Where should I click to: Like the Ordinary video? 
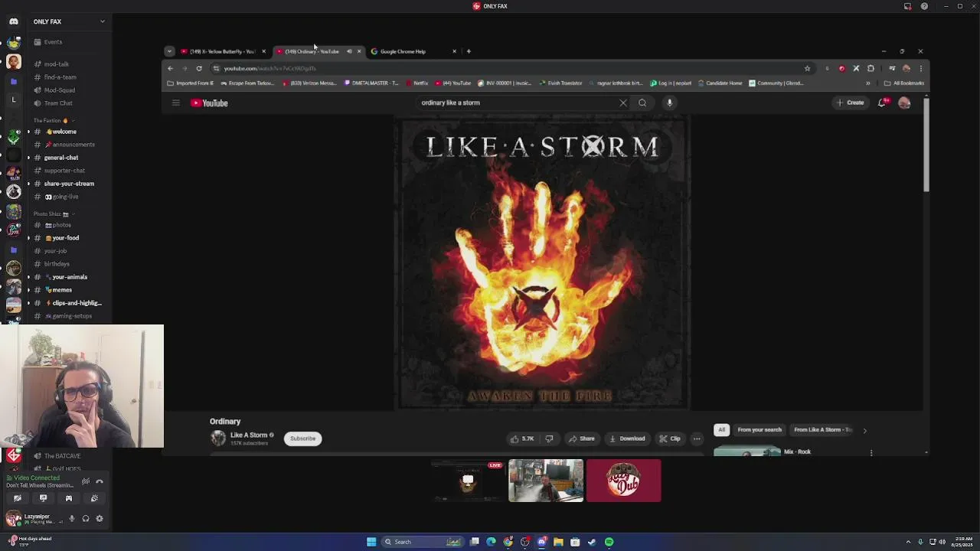coord(523,439)
